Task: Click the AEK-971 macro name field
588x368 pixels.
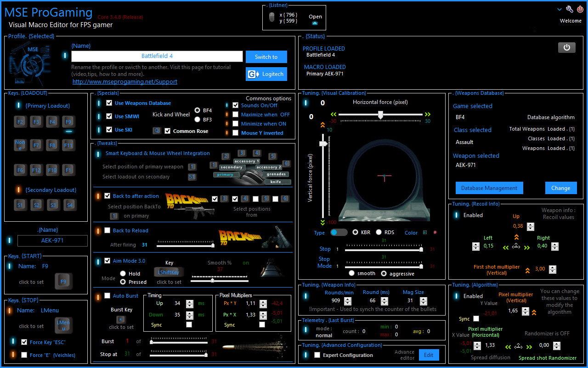Action: click(x=52, y=241)
